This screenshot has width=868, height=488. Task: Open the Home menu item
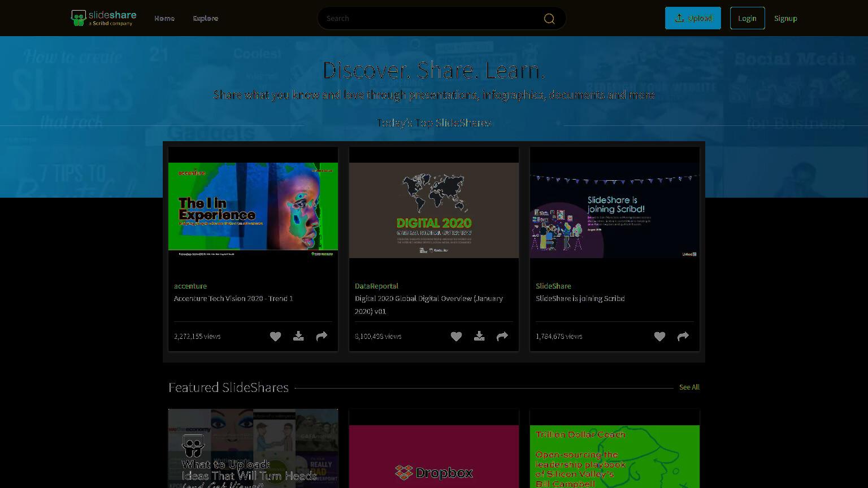164,18
